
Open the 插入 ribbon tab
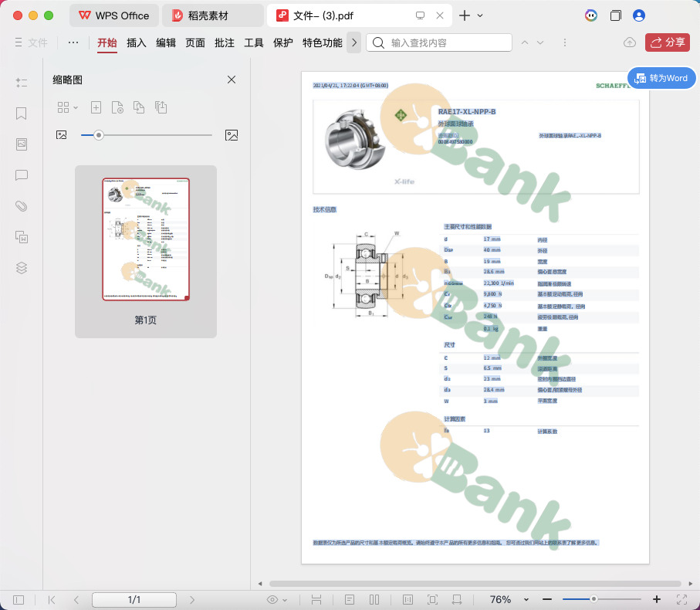tap(137, 43)
